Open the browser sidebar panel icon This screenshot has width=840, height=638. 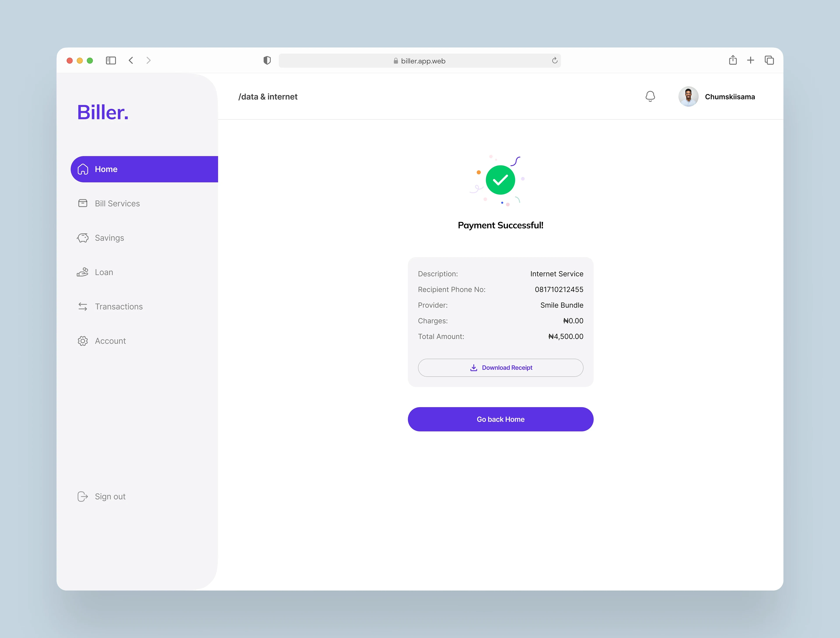point(111,60)
